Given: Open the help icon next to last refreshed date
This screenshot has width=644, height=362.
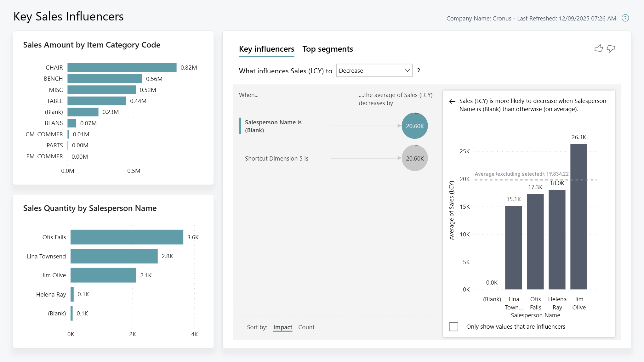Looking at the screenshot, I should [x=625, y=18].
